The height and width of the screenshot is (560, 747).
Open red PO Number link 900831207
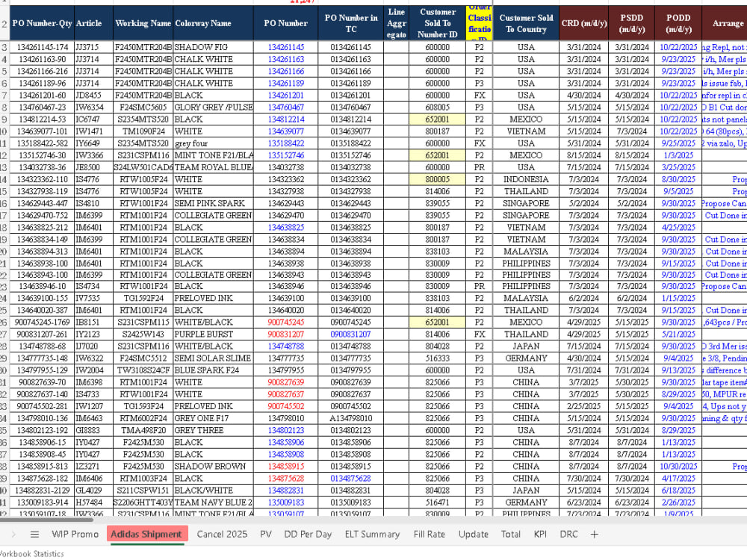(286, 334)
